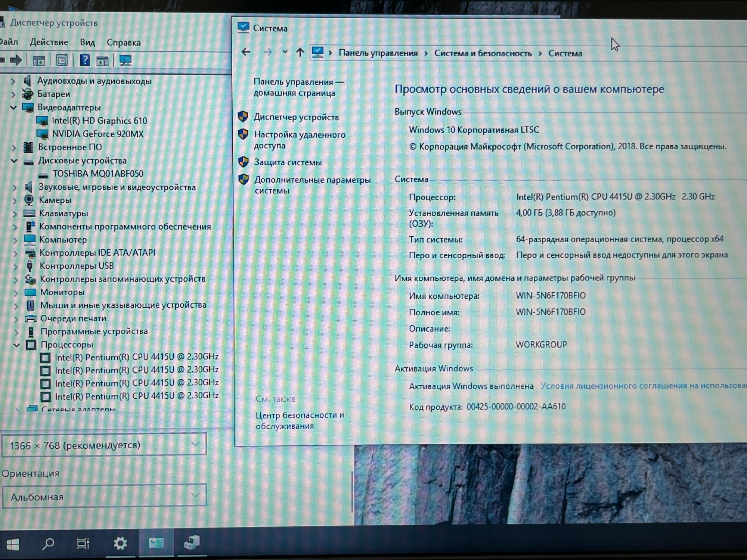Image resolution: width=747 pixels, height=560 pixels.
Task: Open Настройка удаленного доступа link
Action: tap(300, 140)
